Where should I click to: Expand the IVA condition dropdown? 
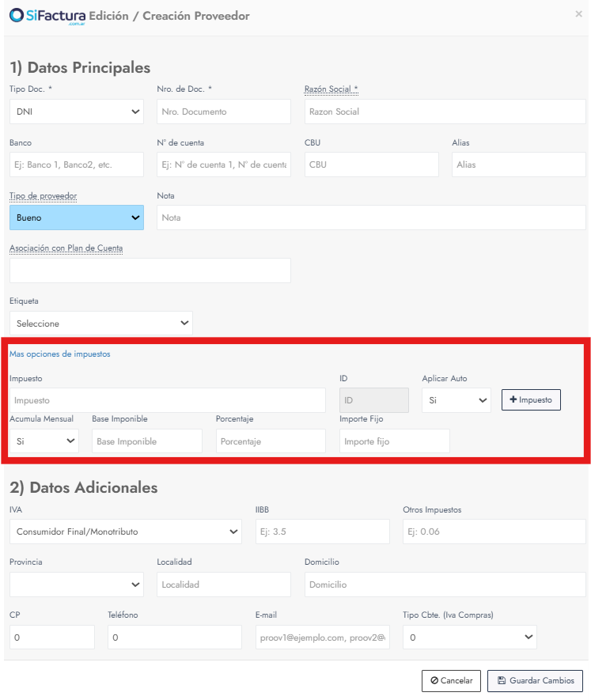tap(125, 532)
